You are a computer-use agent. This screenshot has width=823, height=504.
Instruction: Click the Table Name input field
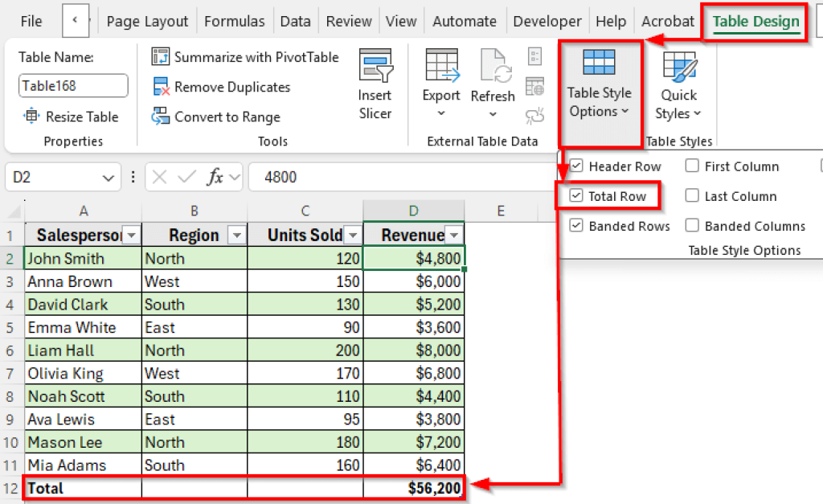(73, 85)
